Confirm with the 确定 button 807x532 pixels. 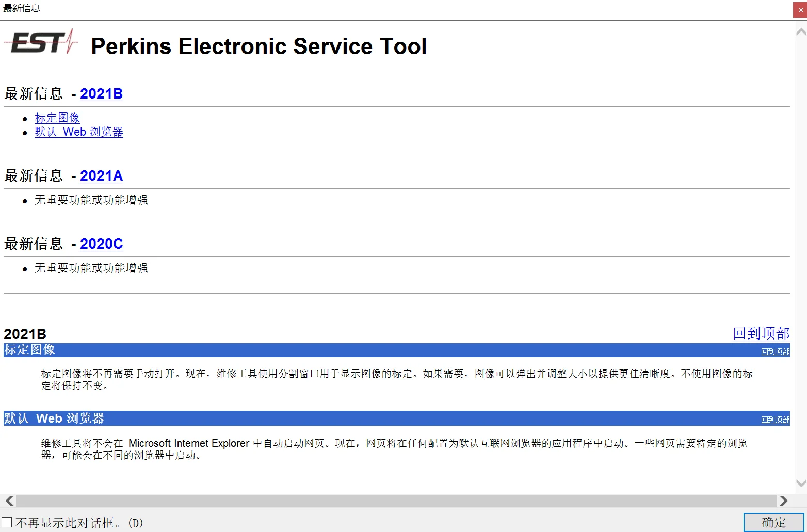coord(773,522)
